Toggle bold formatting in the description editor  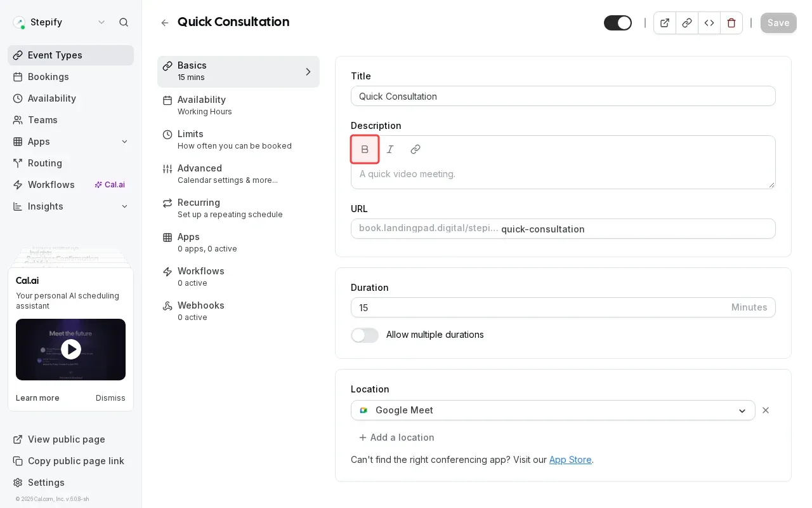[365, 149]
